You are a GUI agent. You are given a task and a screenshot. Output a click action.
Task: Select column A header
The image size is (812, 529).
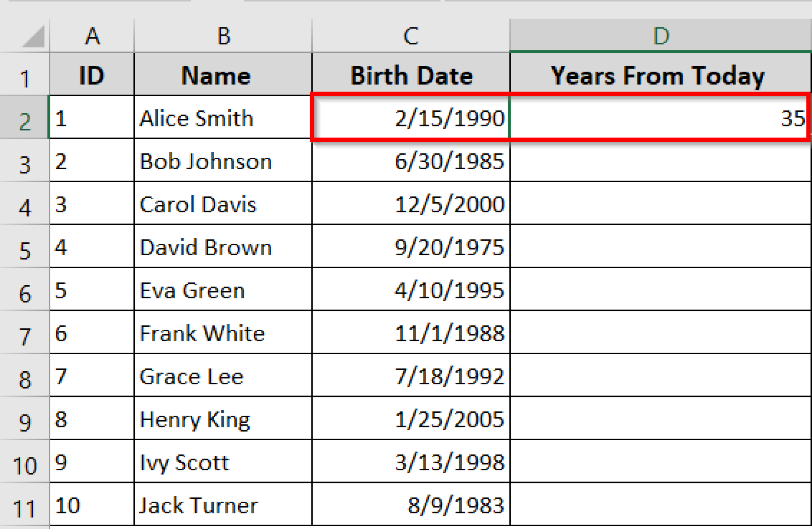pos(92,36)
